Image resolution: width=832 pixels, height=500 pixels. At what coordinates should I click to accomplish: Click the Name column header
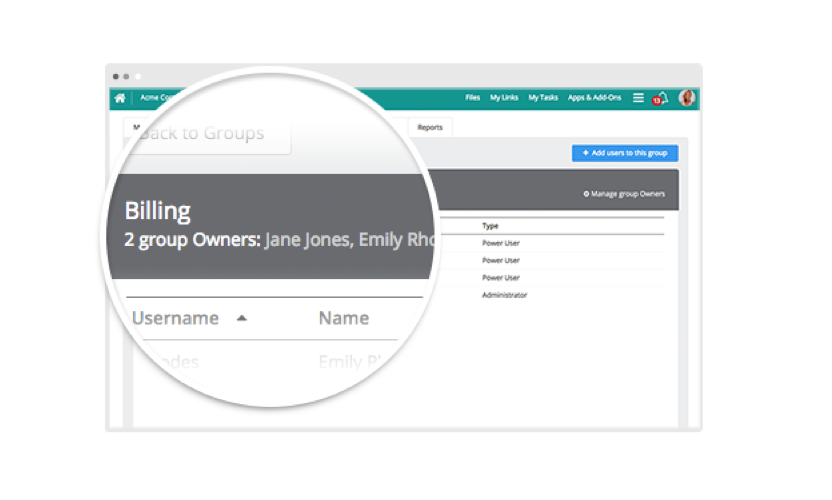coord(344,318)
